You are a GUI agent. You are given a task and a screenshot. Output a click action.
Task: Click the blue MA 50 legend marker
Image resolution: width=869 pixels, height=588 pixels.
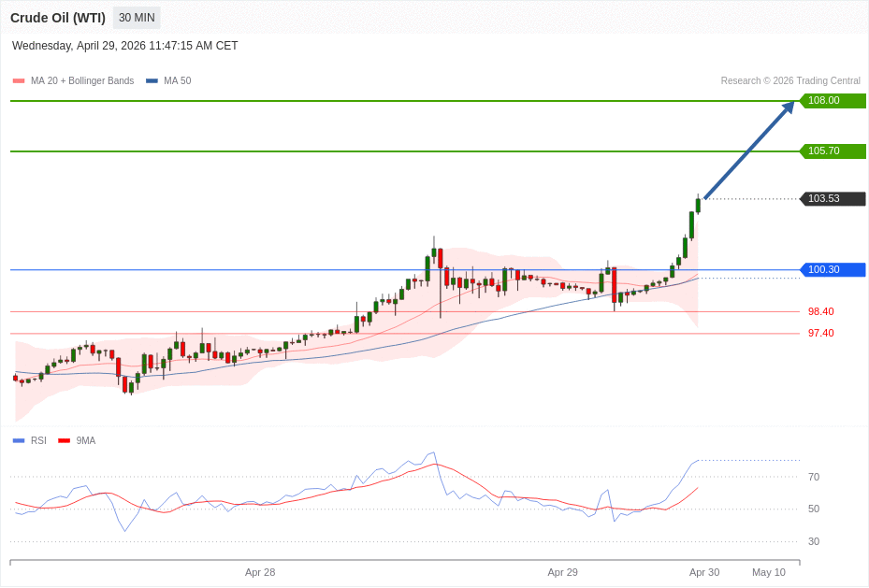(x=152, y=81)
